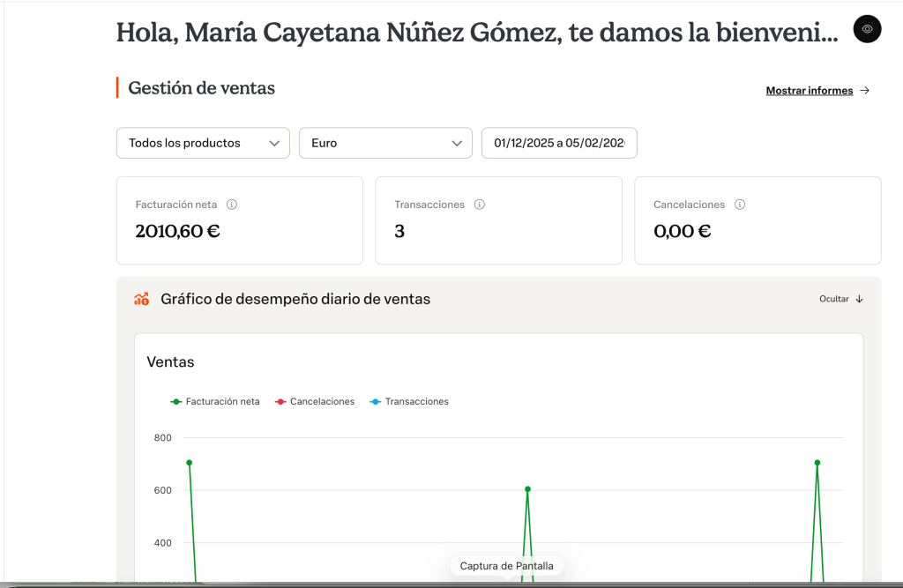Click the green legend marker for Facturación neta
The image size is (903, 588).
[x=176, y=401]
